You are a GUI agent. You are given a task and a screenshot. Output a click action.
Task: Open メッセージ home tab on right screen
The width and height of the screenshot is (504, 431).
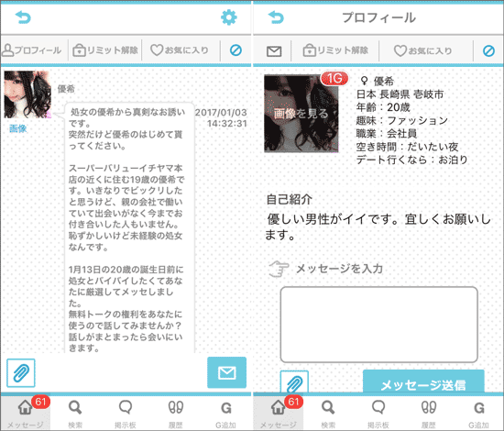[x=278, y=414]
